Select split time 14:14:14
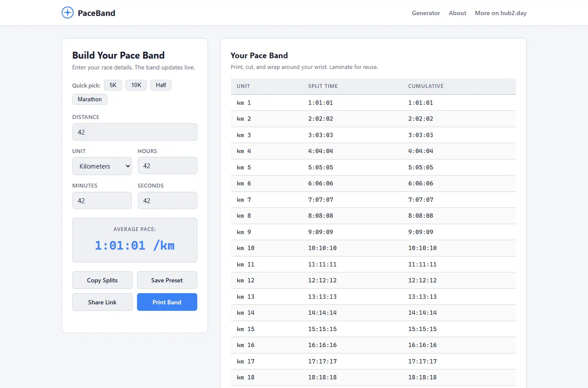 click(322, 313)
